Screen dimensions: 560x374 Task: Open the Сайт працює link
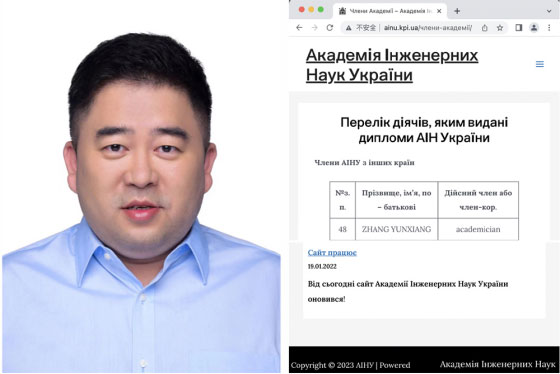point(332,253)
